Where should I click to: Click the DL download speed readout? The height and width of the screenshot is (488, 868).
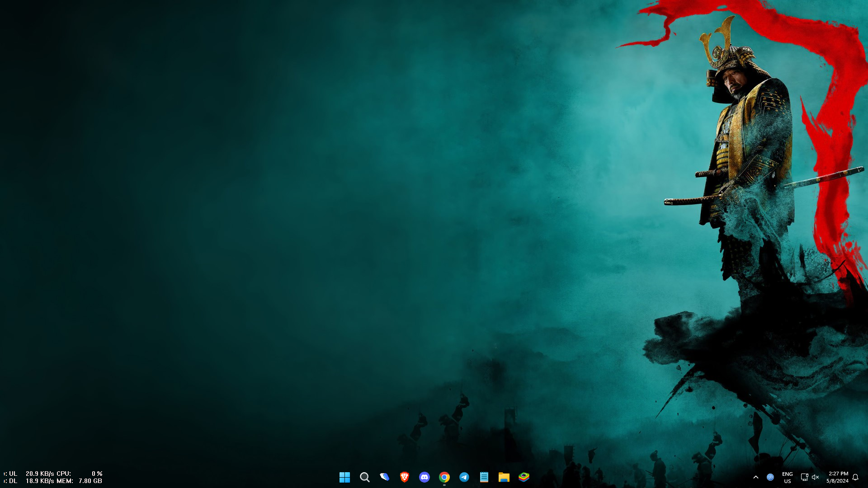click(29, 481)
